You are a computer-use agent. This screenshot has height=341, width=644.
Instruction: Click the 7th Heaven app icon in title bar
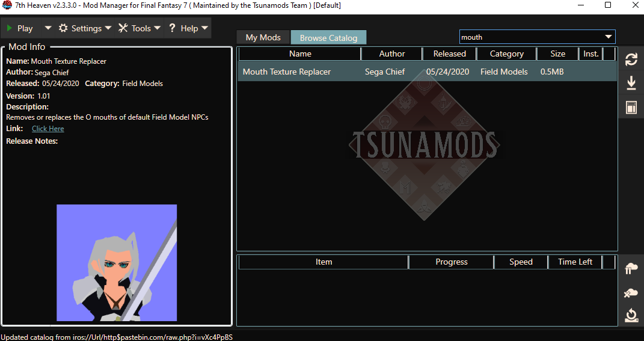(7, 5)
